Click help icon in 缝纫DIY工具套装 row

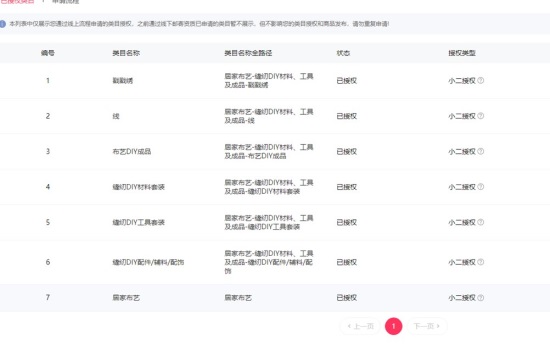481,222
